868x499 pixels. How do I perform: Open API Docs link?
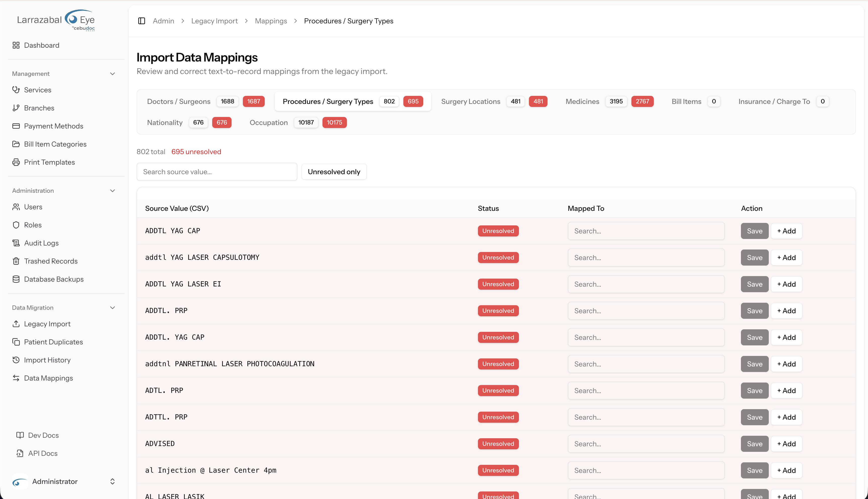point(37,453)
